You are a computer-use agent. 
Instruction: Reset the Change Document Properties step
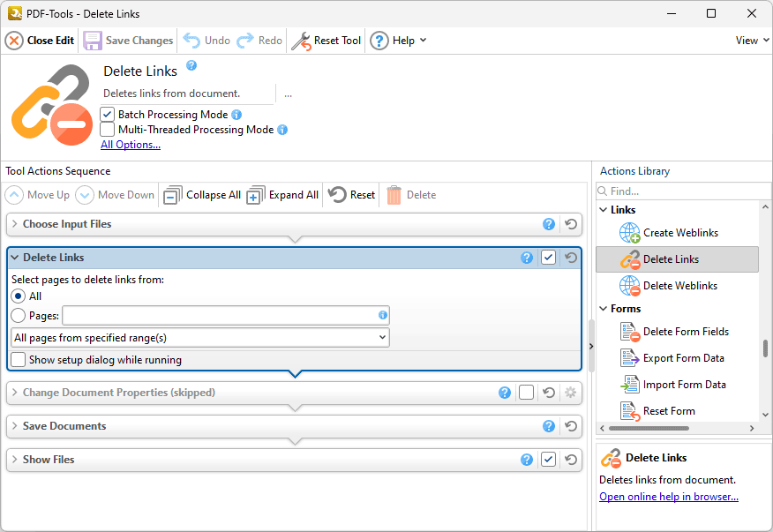click(549, 393)
